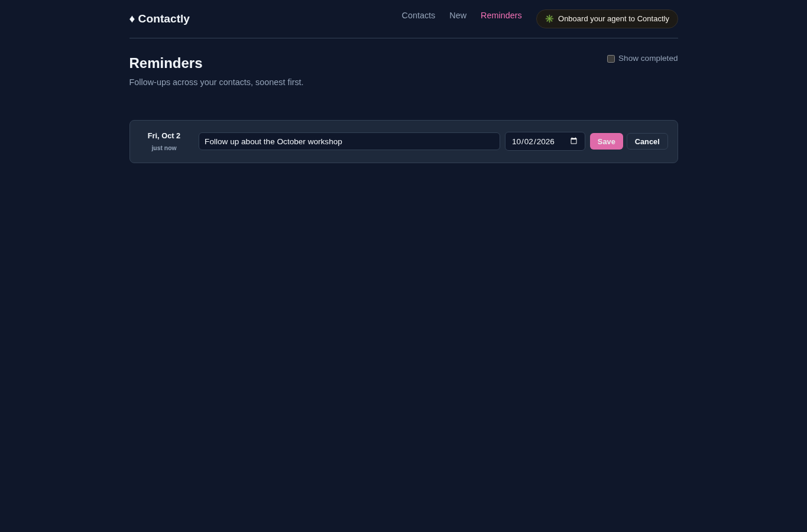
Task: Click Onboard your agent to Contactly
Action: [x=607, y=19]
